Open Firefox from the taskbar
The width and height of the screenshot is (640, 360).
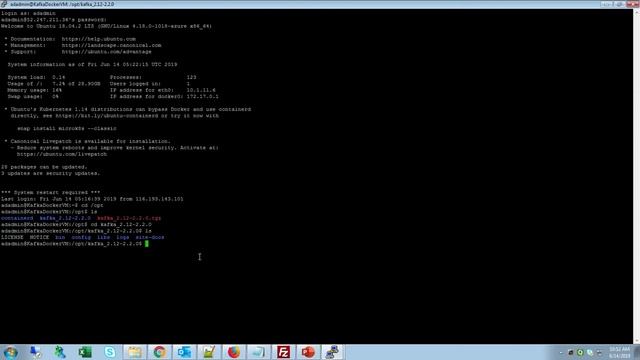coord(233,352)
